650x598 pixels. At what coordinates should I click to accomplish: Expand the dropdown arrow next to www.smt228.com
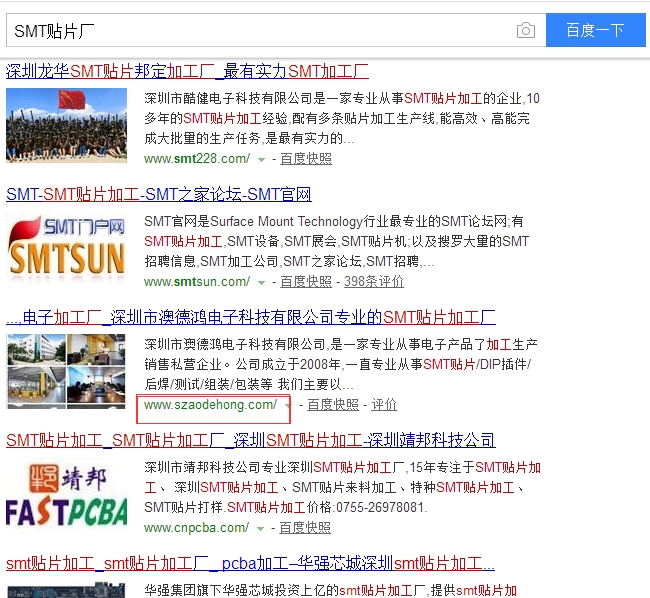point(261,160)
